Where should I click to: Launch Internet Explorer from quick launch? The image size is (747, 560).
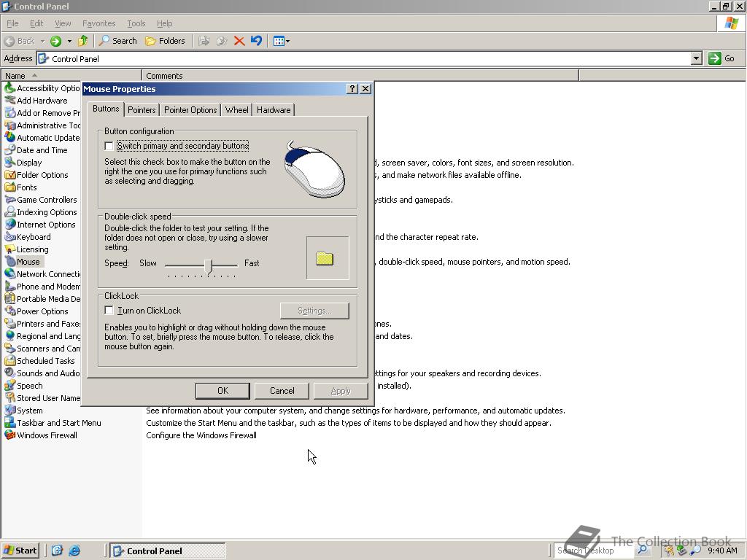74,551
